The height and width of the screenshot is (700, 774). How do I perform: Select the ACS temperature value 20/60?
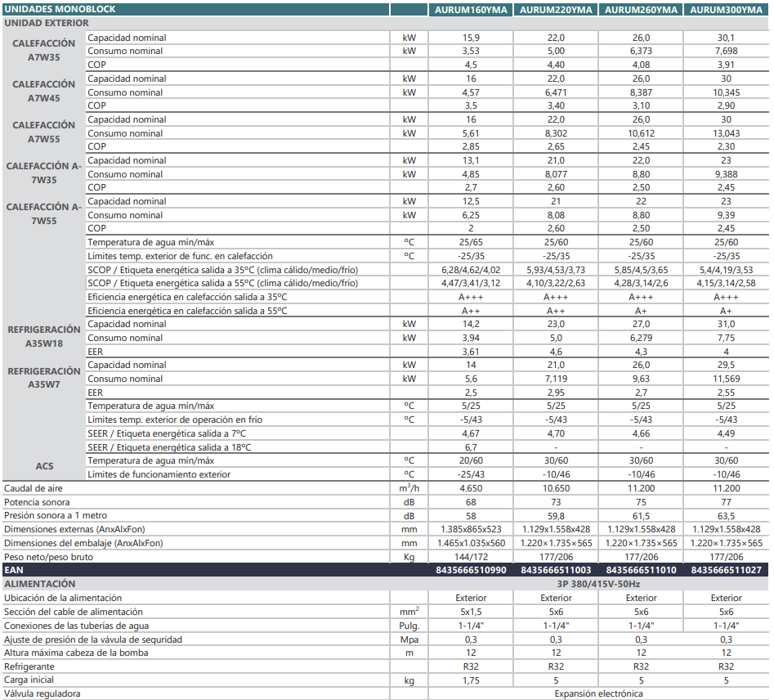point(471,461)
